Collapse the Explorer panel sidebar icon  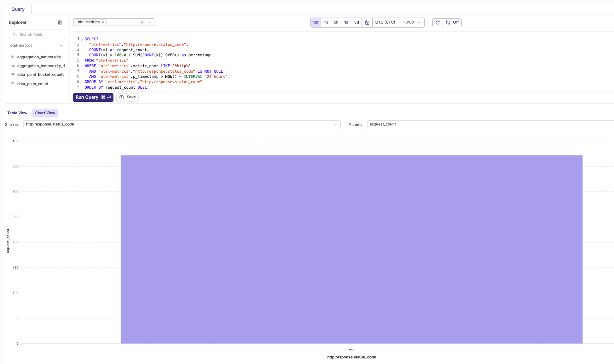(60, 22)
